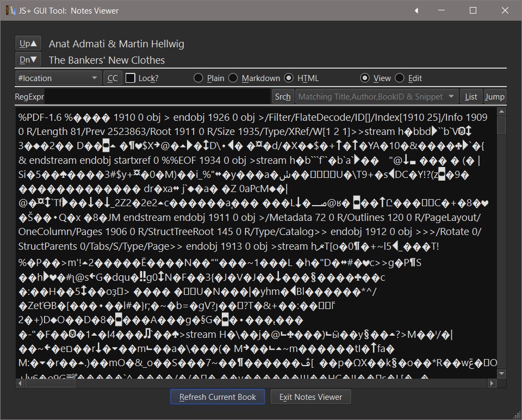This screenshot has width=522, height=420.
Task: Select the Edit radio button
Action: (x=400, y=78)
